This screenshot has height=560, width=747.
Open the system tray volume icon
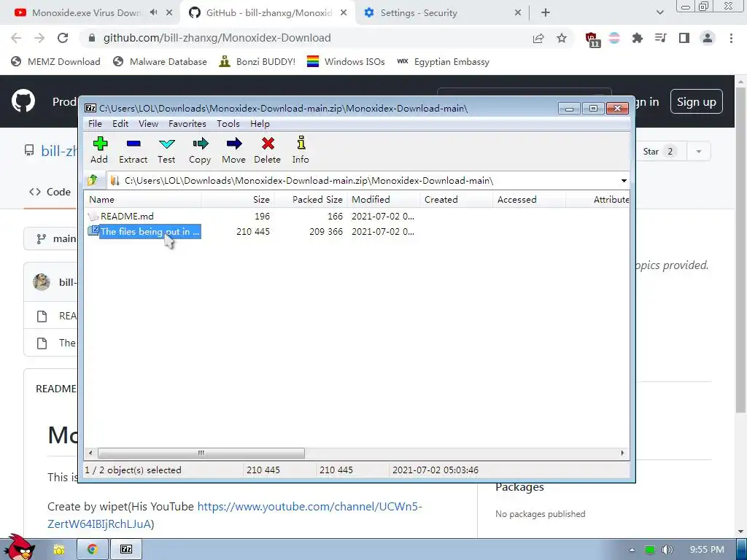667,550
